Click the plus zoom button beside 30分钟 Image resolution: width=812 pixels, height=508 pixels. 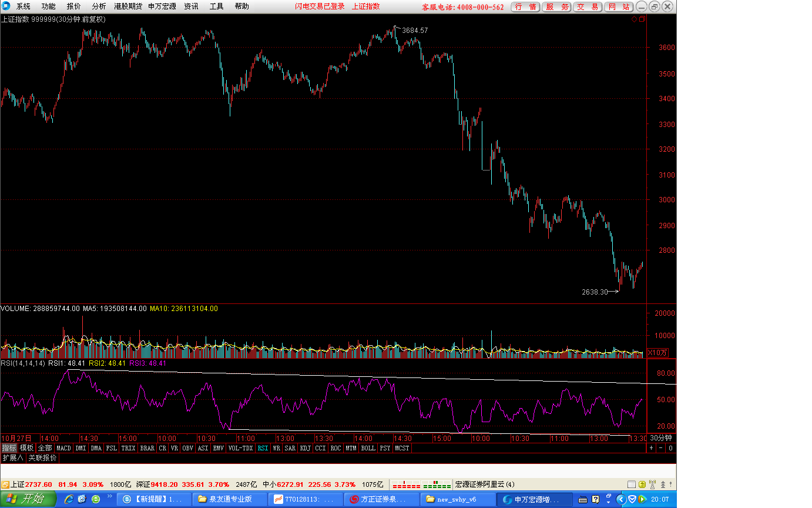tap(651, 448)
